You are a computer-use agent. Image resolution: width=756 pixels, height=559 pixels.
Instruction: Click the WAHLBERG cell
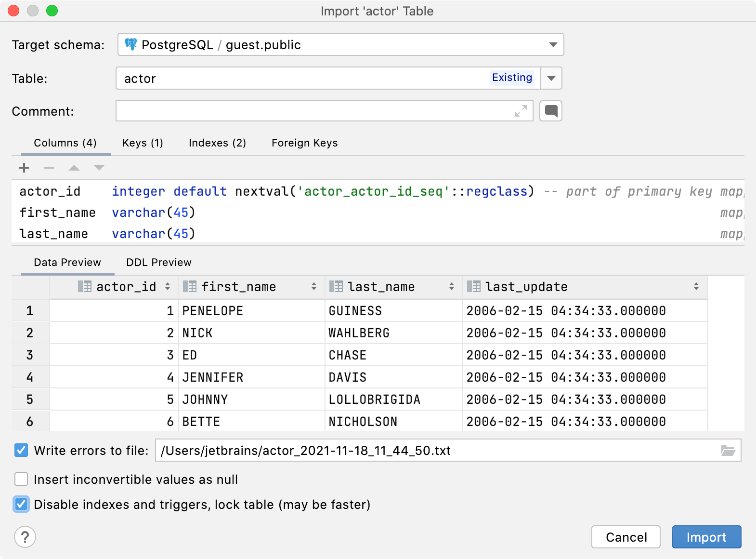[x=393, y=333]
